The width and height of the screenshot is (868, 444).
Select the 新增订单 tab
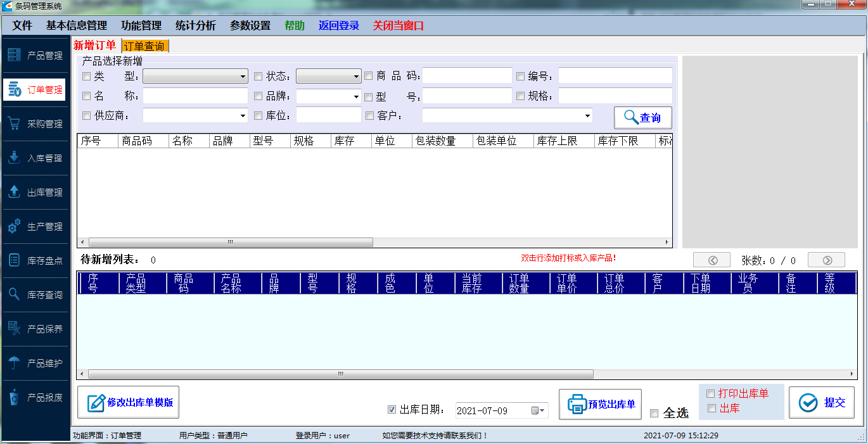95,46
